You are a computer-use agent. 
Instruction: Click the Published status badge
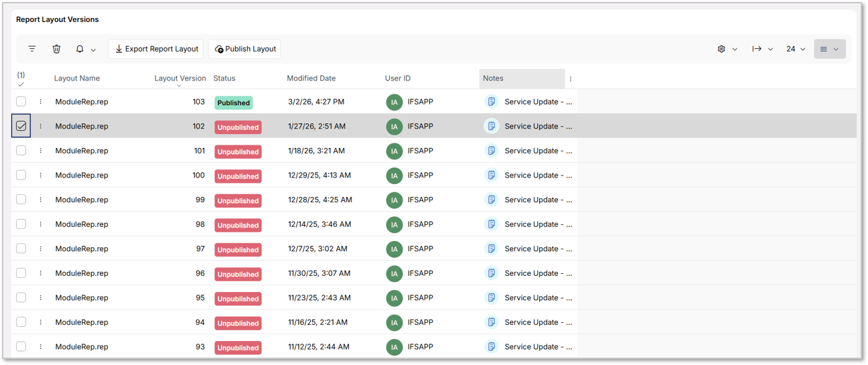click(234, 102)
